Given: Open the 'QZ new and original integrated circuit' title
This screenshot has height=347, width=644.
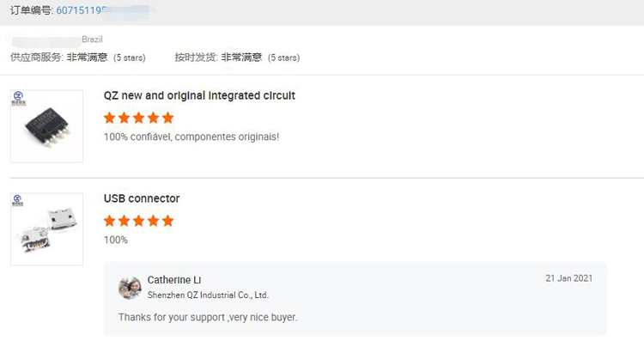Looking at the screenshot, I should [x=199, y=95].
